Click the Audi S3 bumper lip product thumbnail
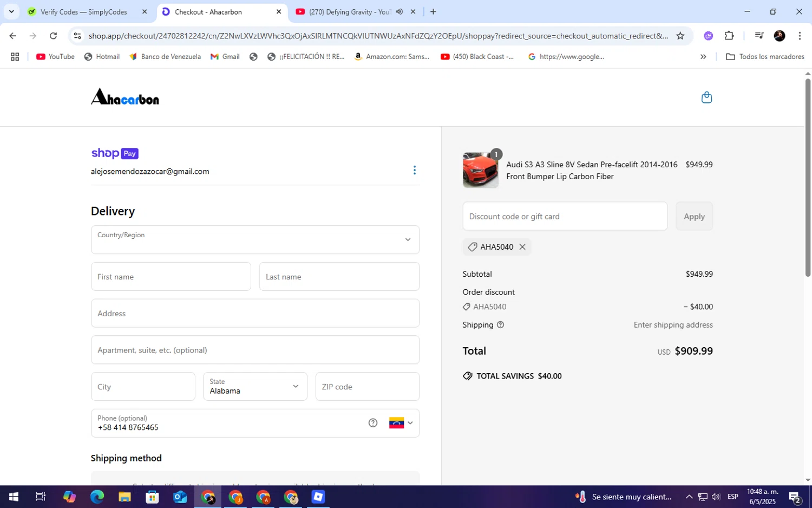 481,170
